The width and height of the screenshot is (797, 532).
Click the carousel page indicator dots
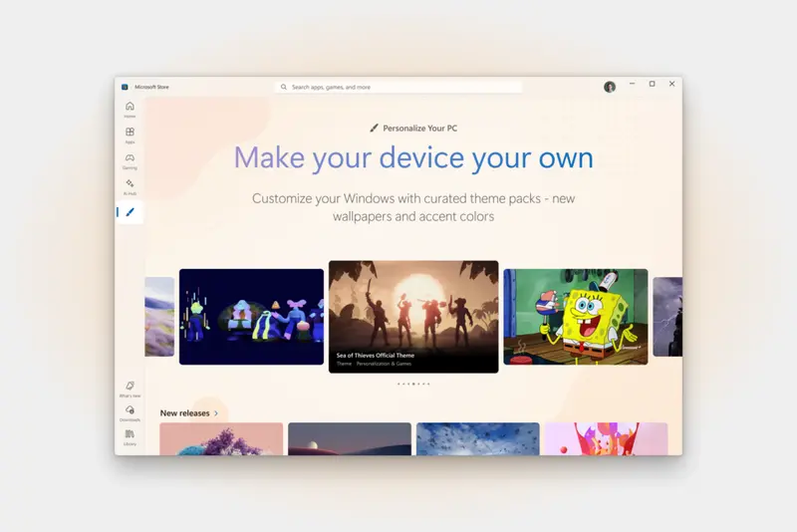pyautogui.click(x=413, y=384)
